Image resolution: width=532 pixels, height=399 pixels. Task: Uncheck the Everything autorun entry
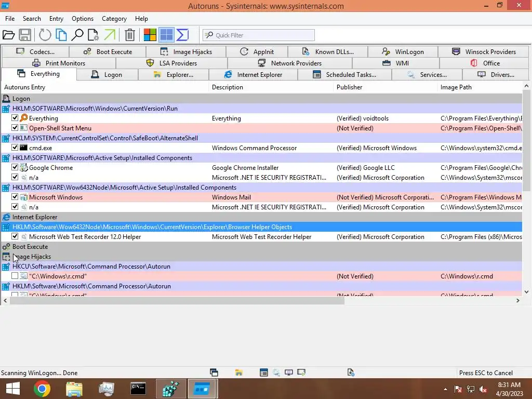(15, 118)
